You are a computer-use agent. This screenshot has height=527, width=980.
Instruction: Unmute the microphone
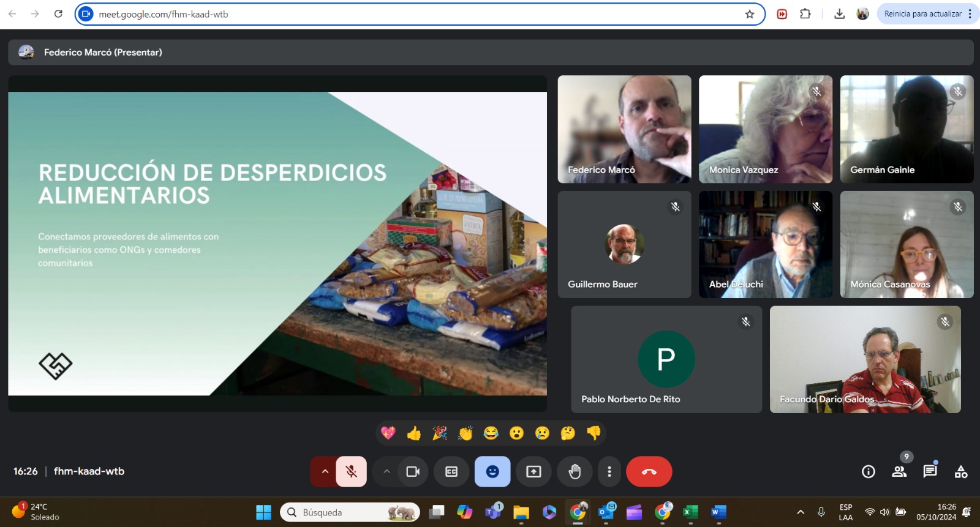pos(351,471)
